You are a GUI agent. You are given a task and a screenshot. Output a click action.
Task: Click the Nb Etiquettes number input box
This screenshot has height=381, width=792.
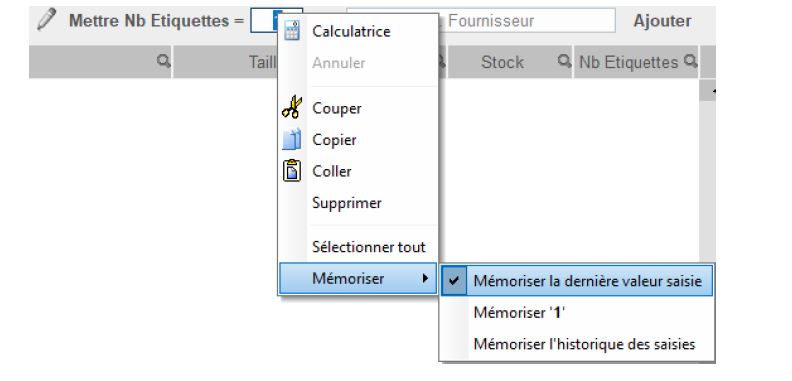point(265,21)
